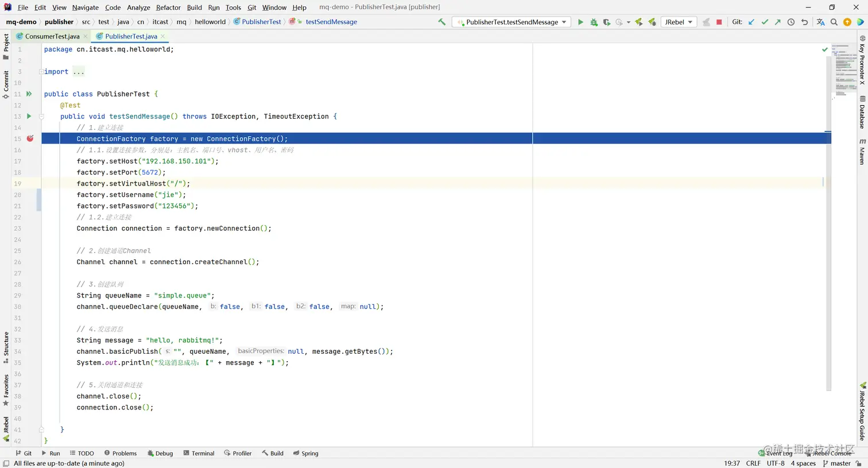Toggle tool window bars icon in status bar corner
The width and height of the screenshot is (868, 468).
tap(6, 463)
